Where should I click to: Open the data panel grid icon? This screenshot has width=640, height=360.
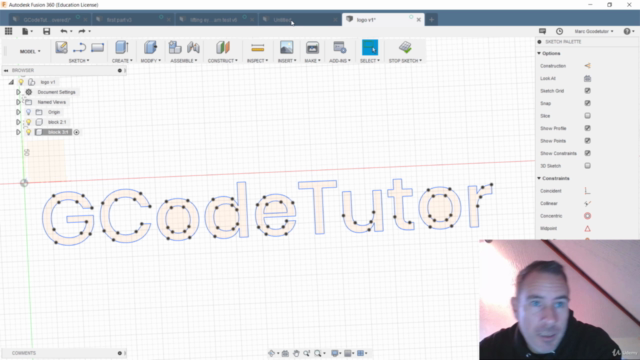tap(9, 31)
